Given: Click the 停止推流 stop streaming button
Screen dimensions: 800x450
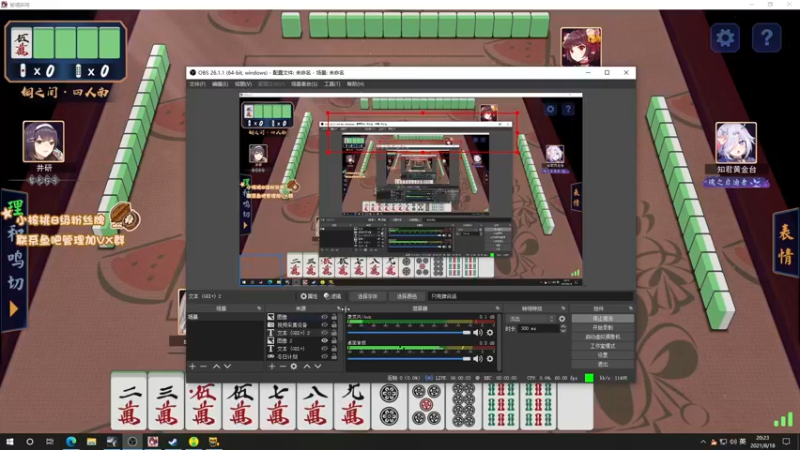Looking at the screenshot, I should pos(603,318).
